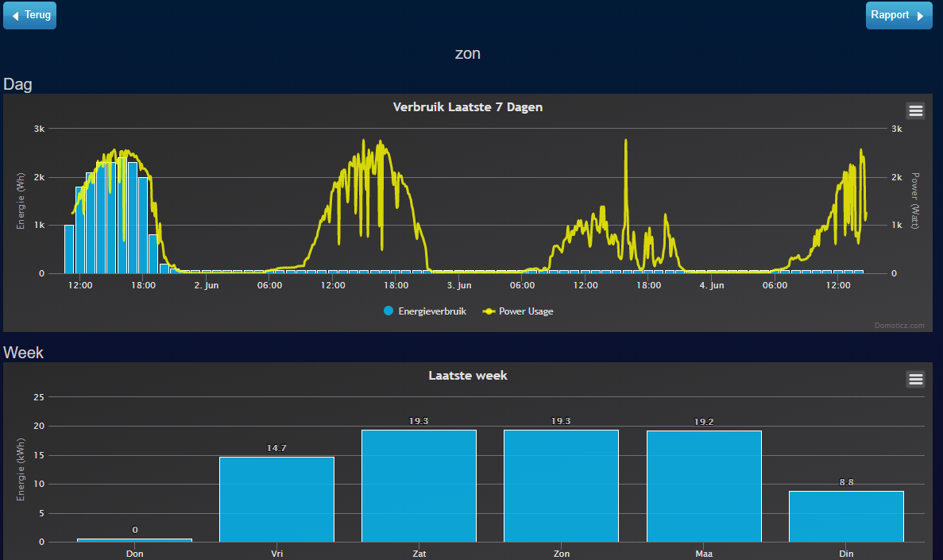Click the Energie (kWh) axis title
Image resolution: width=943 pixels, height=560 pixels.
coord(21,469)
